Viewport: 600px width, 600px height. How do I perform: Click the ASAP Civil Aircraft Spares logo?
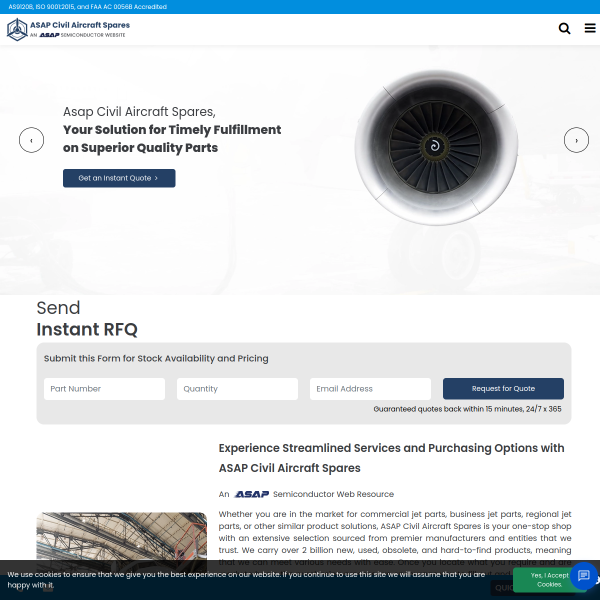pos(68,29)
